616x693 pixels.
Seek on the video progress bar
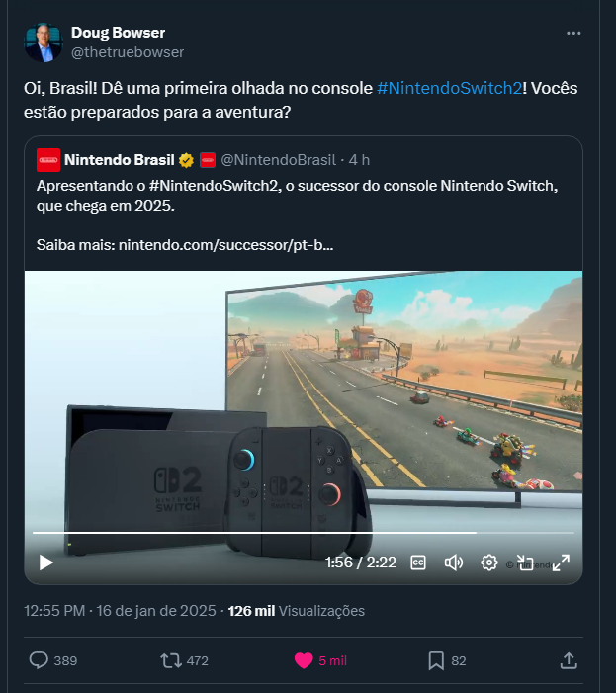click(304, 533)
